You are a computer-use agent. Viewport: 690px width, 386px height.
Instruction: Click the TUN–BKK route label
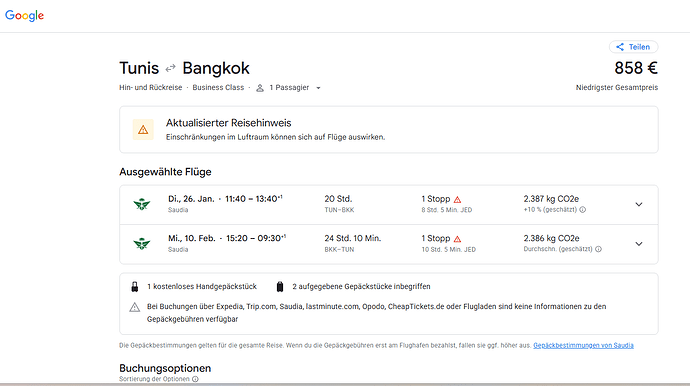click(339, 210)
